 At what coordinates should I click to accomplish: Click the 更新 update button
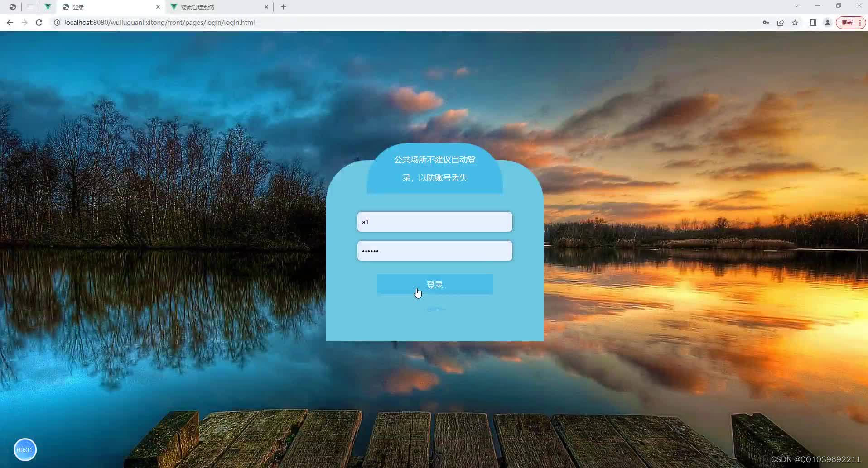tap(851, 23)
